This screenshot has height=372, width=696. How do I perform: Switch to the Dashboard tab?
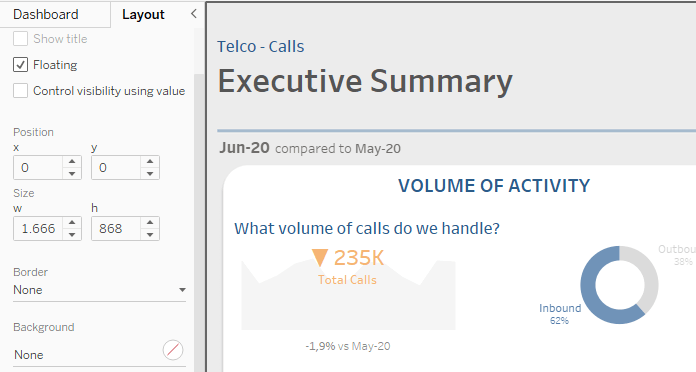coord(46,14)
